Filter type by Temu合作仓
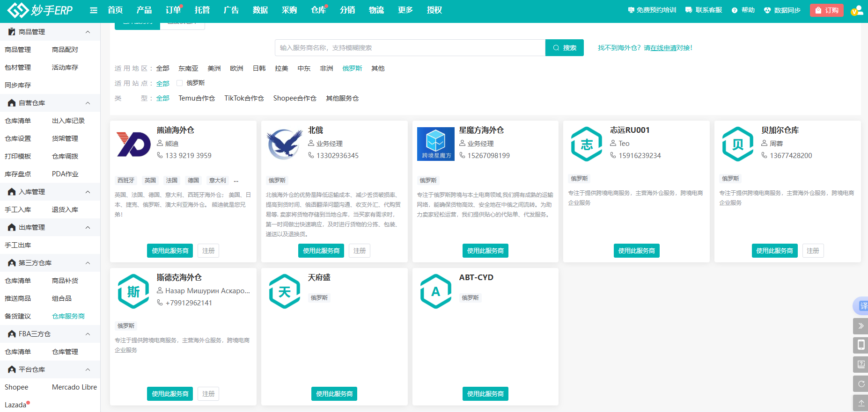 [197, 98]
